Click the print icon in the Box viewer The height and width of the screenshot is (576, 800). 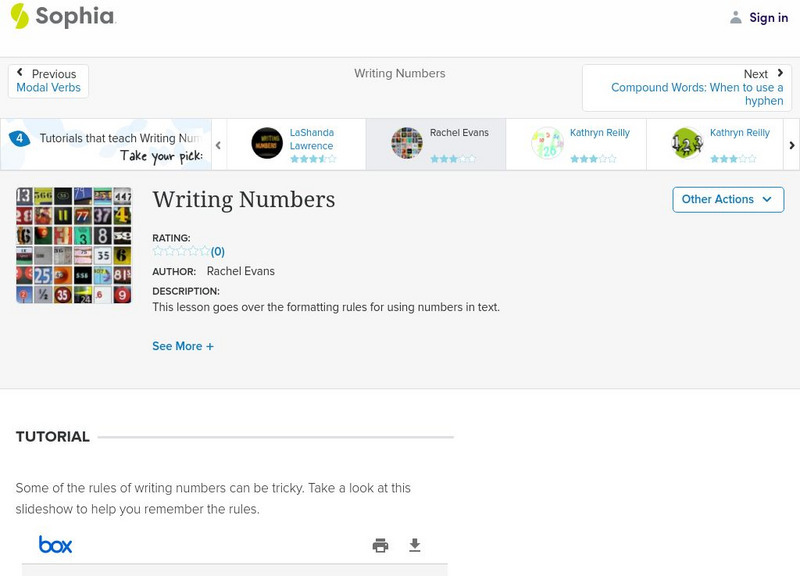tap(380, 545)
